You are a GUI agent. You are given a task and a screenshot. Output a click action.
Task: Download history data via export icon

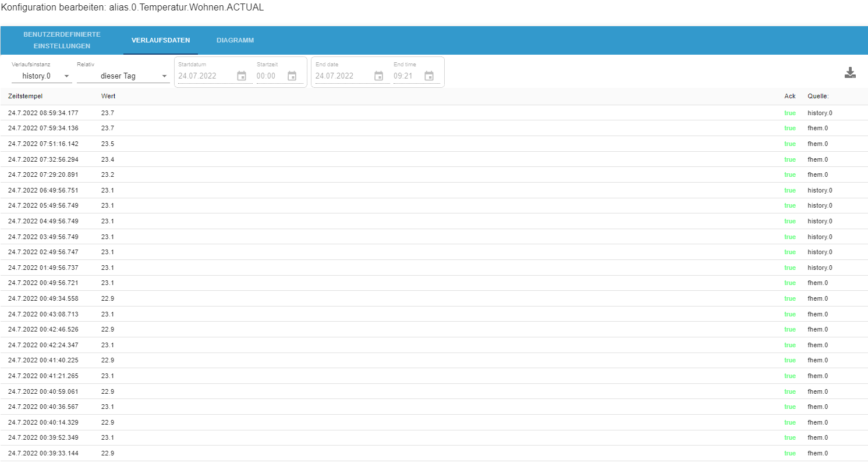tap(850, 73)
